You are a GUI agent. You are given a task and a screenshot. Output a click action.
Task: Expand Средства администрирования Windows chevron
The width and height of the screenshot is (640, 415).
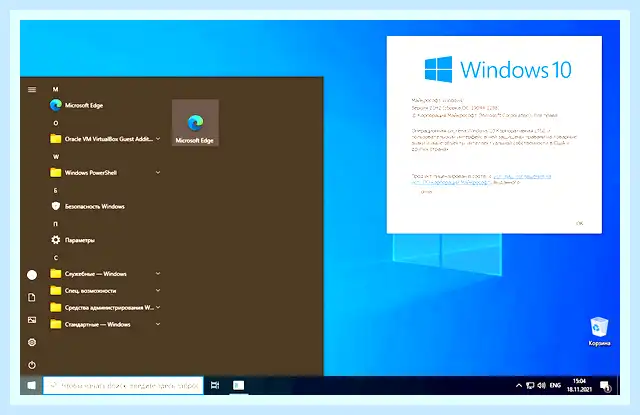click(158, 307)
